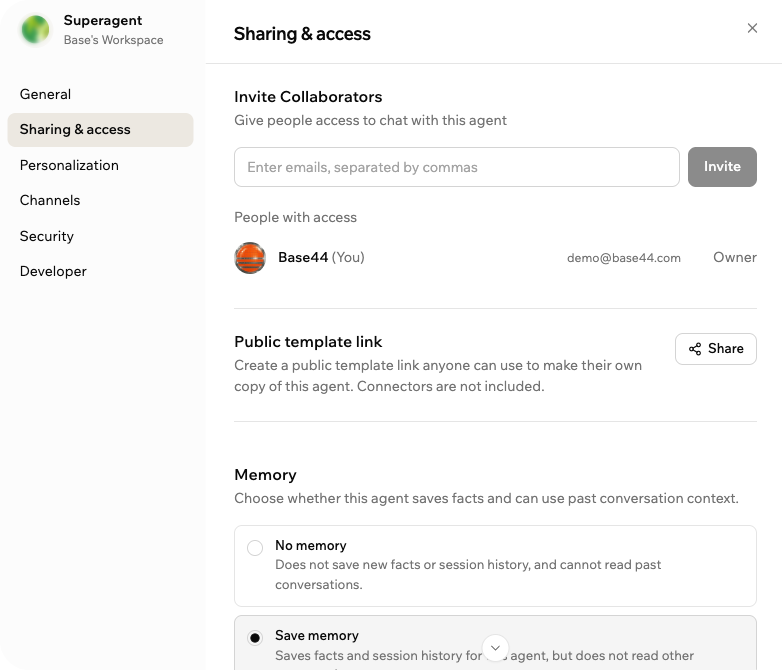Open the General settings section
The image size is (782, 670).
click(x=100, y=94)
